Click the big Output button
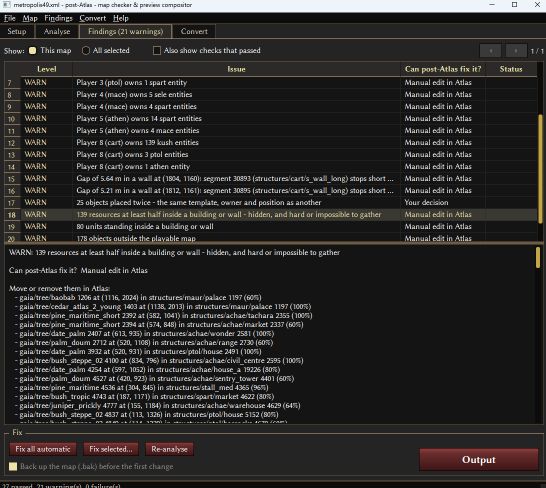546x488 pixels. pos(478,460)
